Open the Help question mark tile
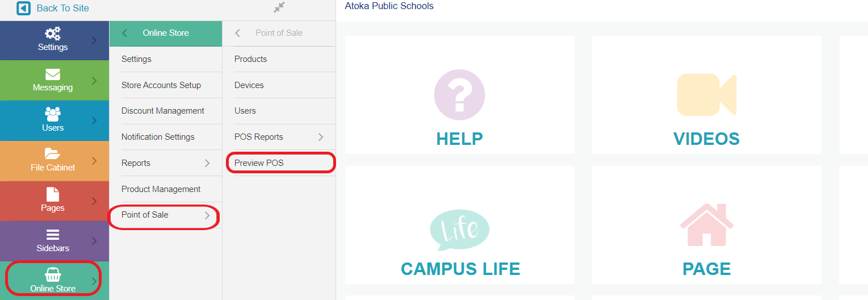This screenshot has width=868, height=300. click(x=459, y=95)
